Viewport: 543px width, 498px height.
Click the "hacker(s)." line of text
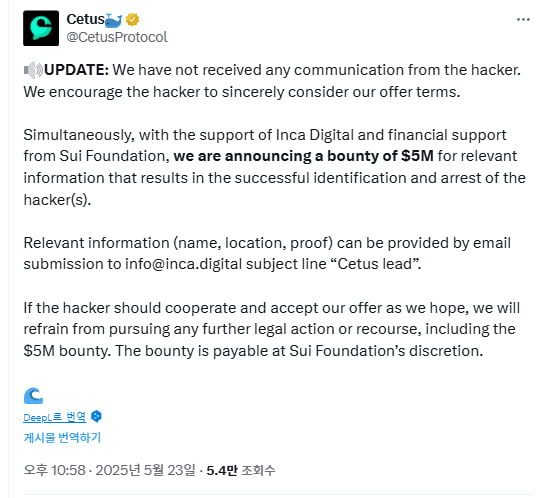[x=57, y=200]
